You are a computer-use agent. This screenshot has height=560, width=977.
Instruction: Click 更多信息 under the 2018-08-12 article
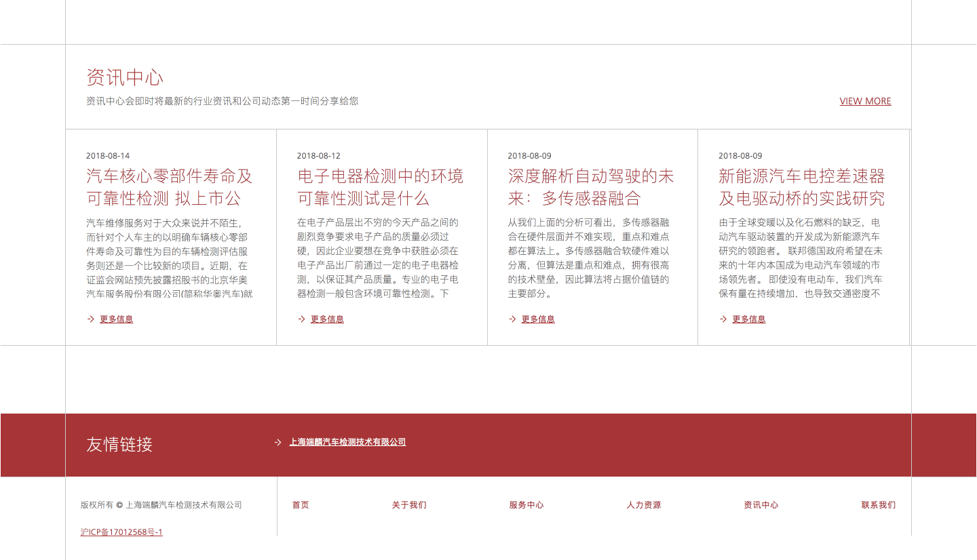click(x=327, y=319)
